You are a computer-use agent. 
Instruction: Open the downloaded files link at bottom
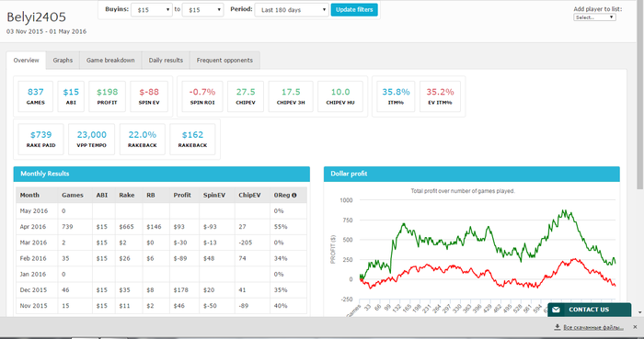(593, 327)
